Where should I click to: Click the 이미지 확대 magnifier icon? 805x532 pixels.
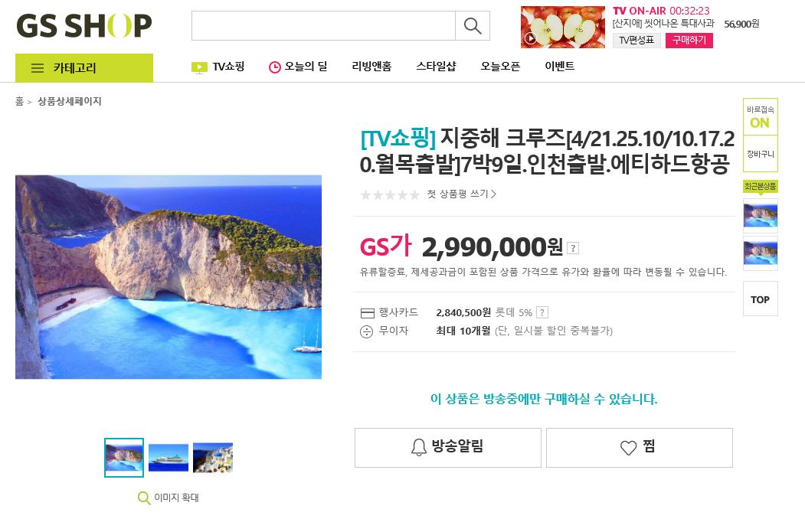[x=144, y=498]
